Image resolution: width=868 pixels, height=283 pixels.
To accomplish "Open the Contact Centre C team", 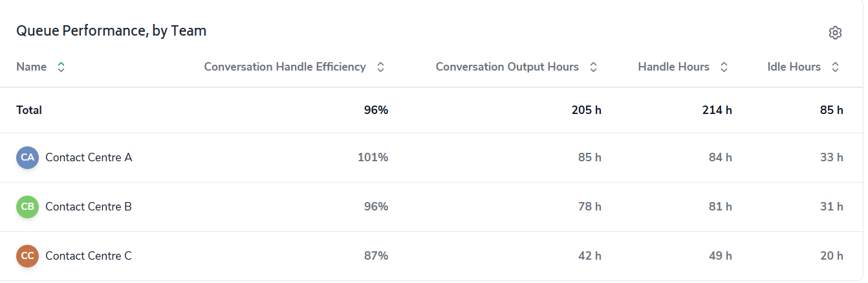I will 89,256.
